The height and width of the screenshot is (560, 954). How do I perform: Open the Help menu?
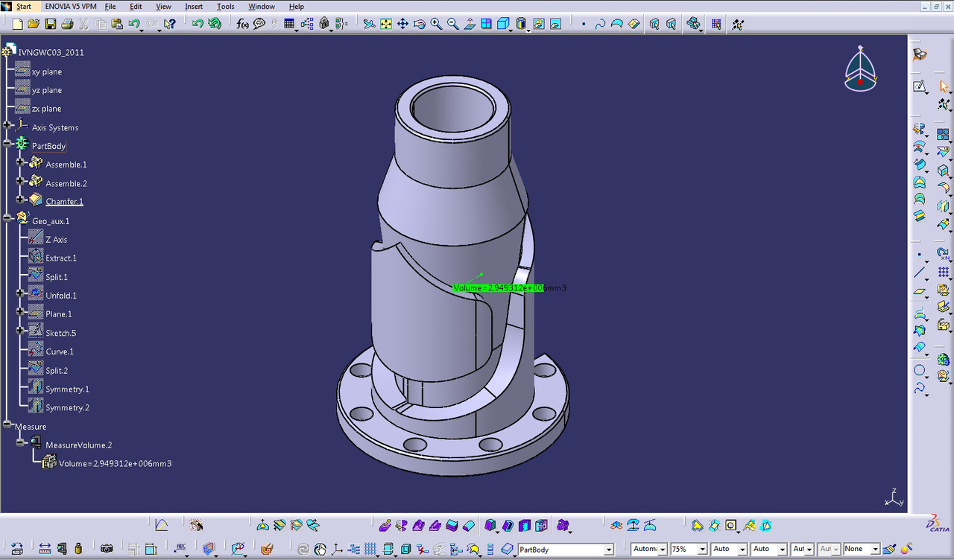click(296, 6)
